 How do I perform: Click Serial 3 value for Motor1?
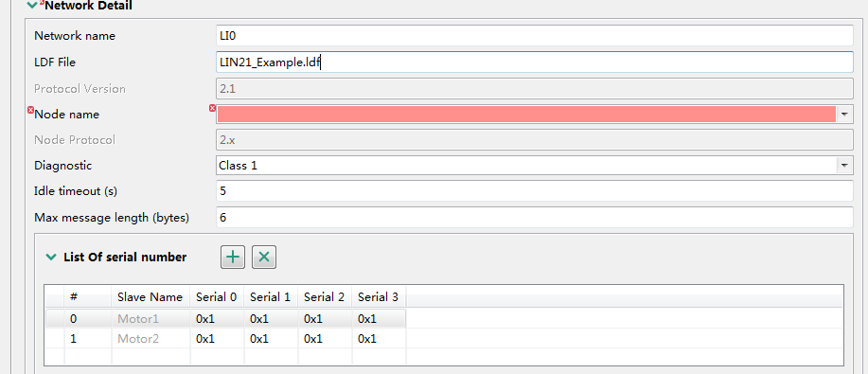point(379,319)
